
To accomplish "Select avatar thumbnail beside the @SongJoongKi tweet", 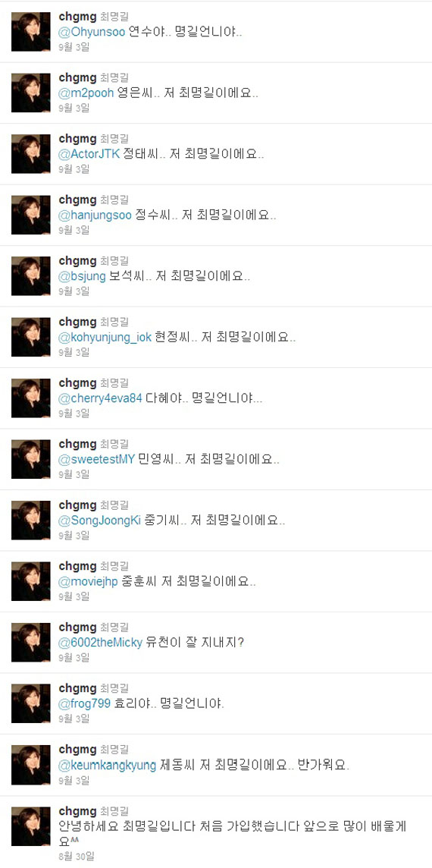I will (31, 520).
